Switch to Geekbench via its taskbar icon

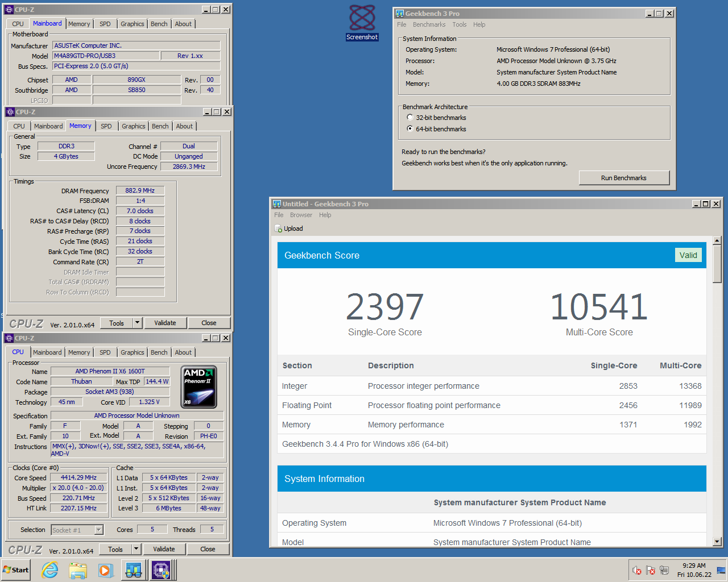134,570
